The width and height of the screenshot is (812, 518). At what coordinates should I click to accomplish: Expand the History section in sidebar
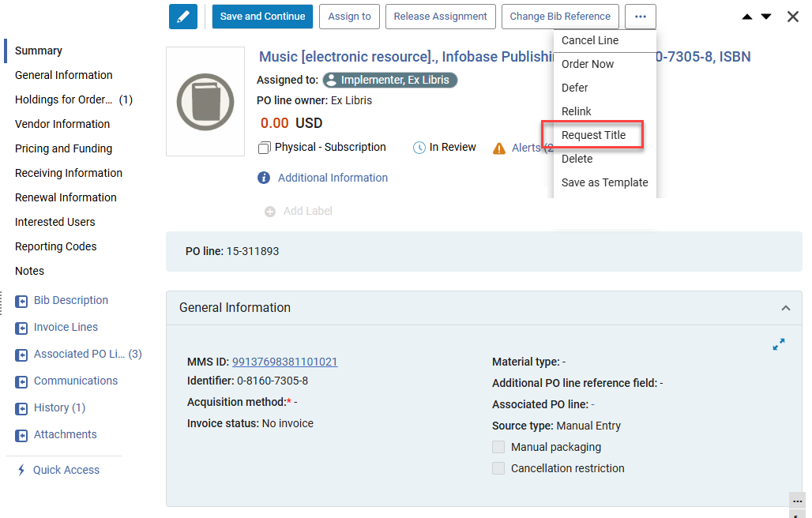pos(22,408)
